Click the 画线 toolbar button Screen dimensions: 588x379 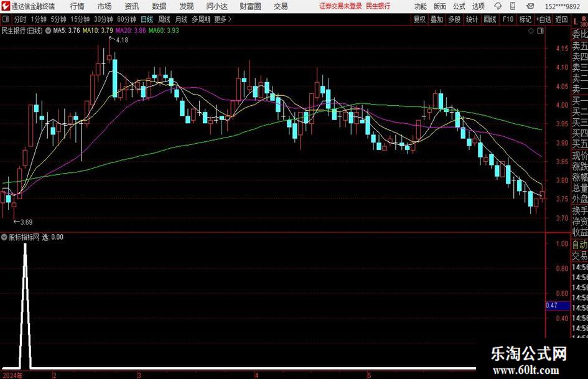pyautogui.click(x=490, y=19)
